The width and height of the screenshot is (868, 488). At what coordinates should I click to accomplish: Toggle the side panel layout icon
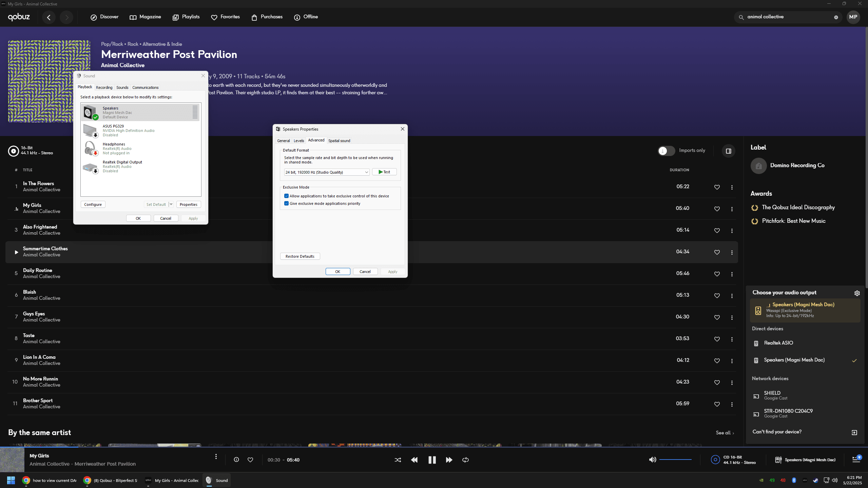click(x=728, y=151)
